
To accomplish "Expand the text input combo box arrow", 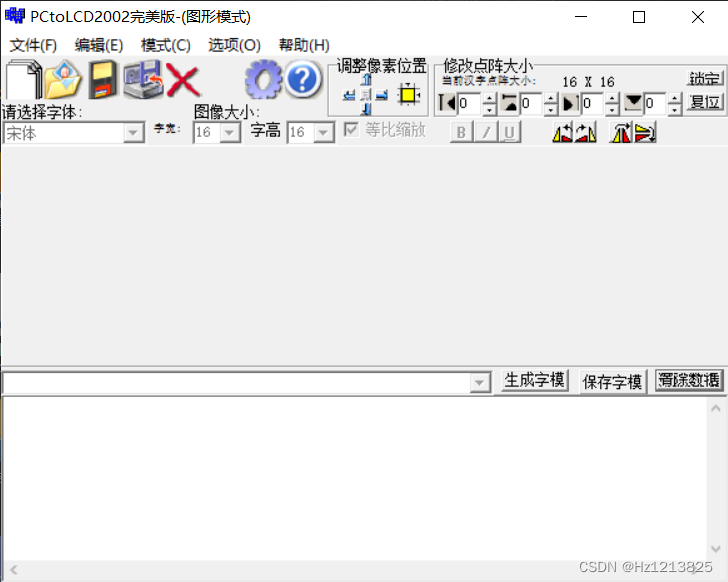I will click(480, 383).
